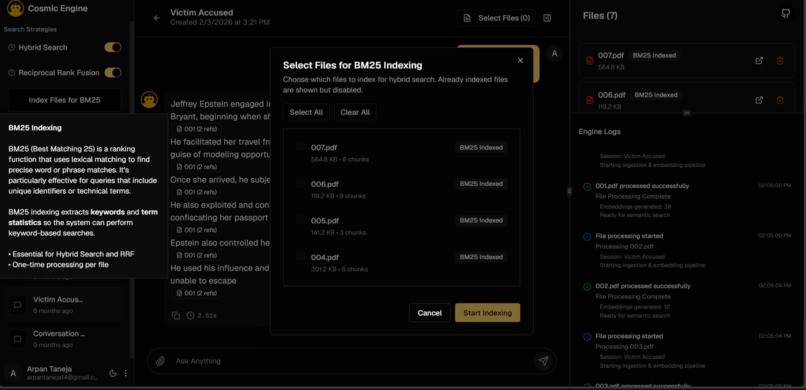
Task: Click the Ask Anything input field
Action: pyautogui.click(x=351, y=361)
